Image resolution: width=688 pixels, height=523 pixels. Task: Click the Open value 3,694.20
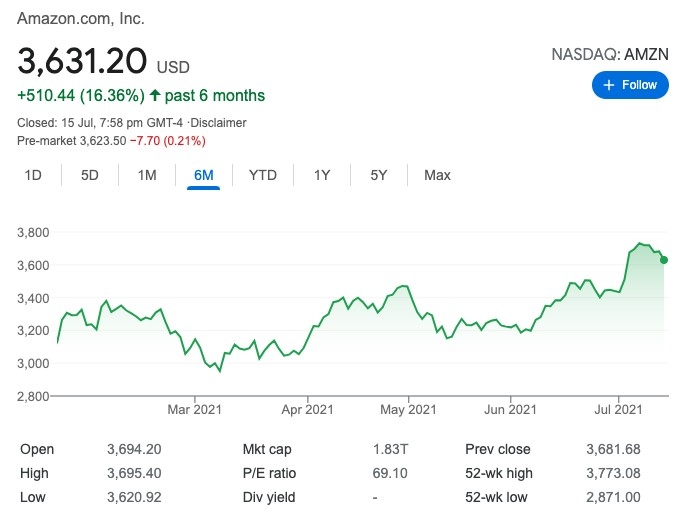tap(134, 449)
